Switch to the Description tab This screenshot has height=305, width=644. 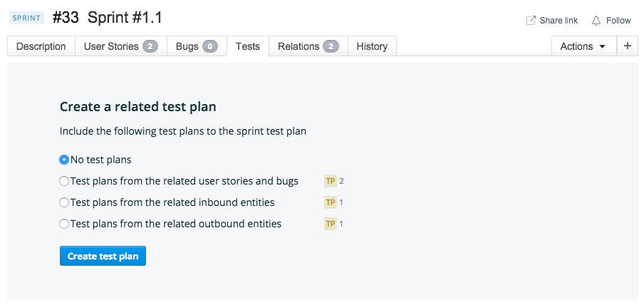(x=41, y=46)
